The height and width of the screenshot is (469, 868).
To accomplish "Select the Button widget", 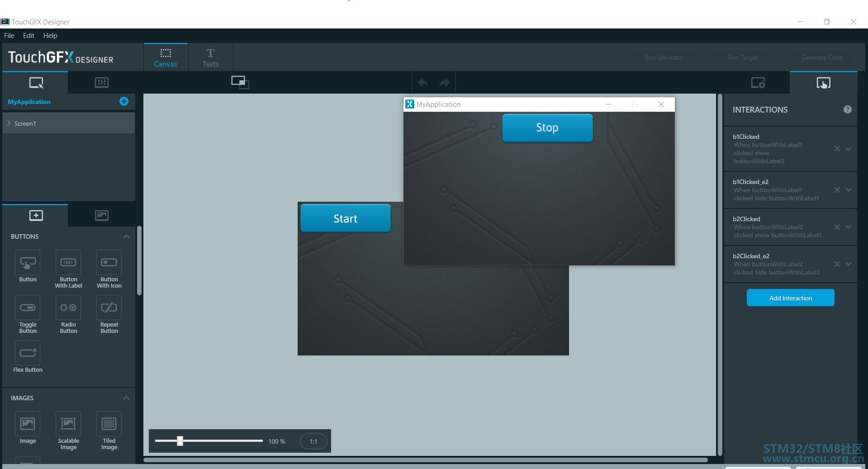I will [28, 266].
